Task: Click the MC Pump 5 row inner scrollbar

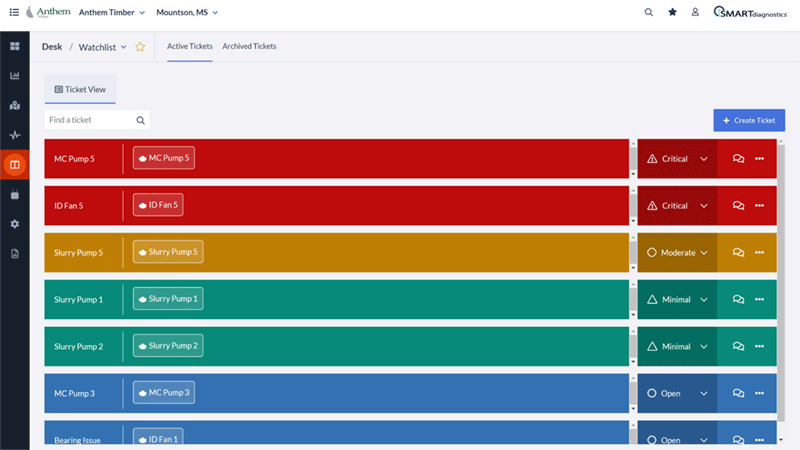Action: pos(633,159)
